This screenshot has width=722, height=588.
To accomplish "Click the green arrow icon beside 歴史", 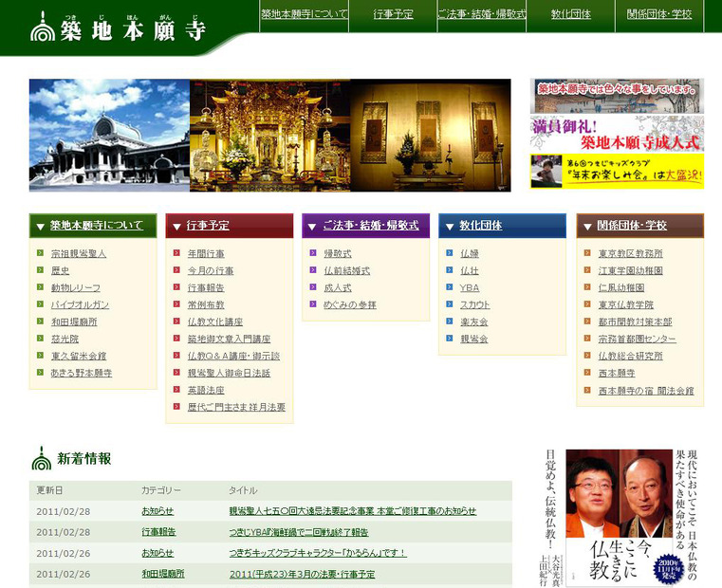I will click(x=40, y=270).
